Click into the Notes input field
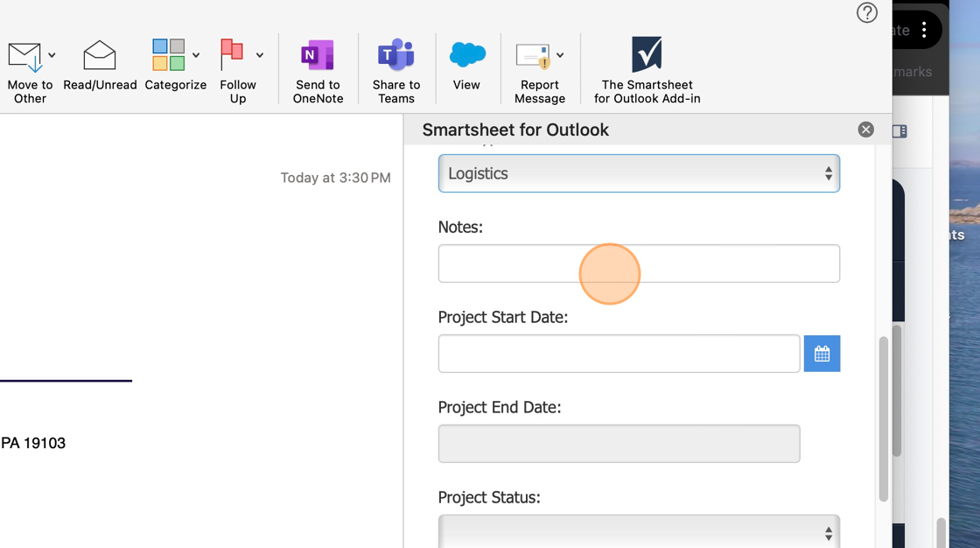The height and width of the screenshot is (548, 980). (639, 263)
